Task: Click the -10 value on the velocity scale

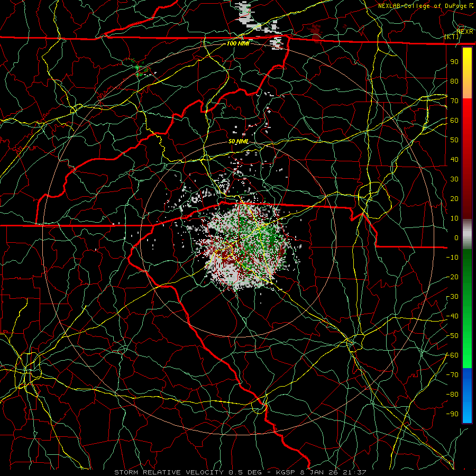Action: tap(452, 258)
